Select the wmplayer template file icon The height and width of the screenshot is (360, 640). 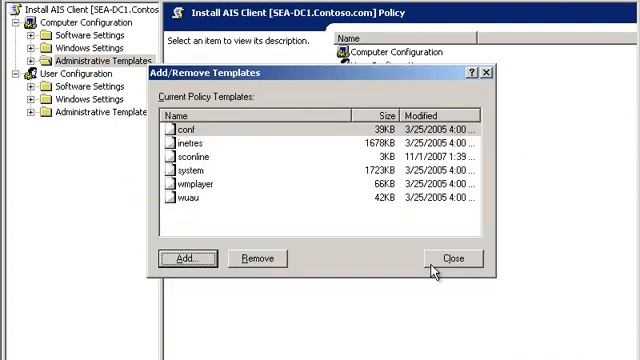point(170,184)
